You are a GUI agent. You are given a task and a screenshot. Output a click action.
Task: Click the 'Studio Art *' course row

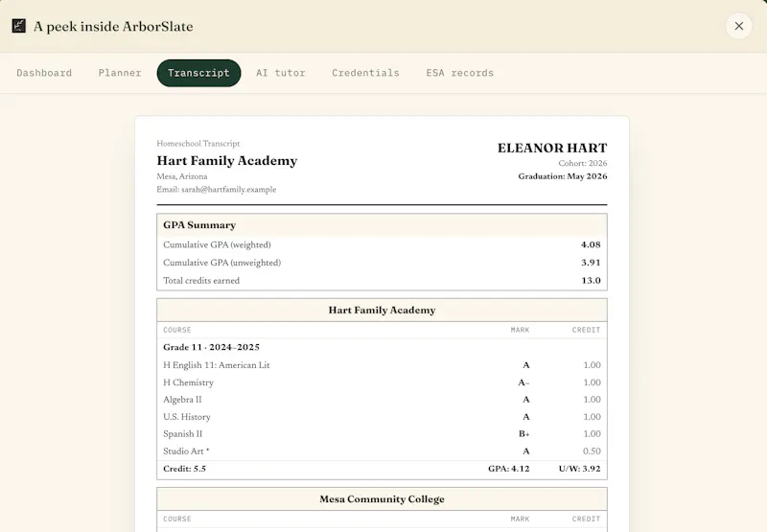(382, 451)
